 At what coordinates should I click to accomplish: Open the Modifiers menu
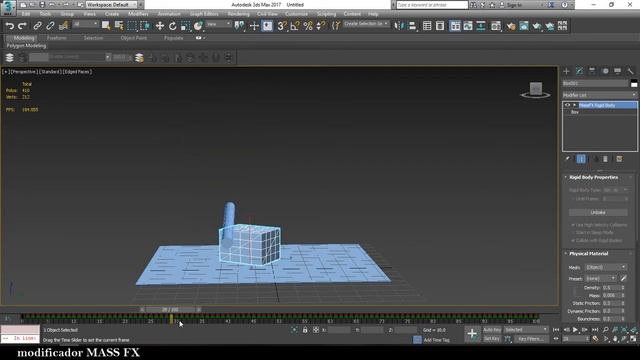138,14
